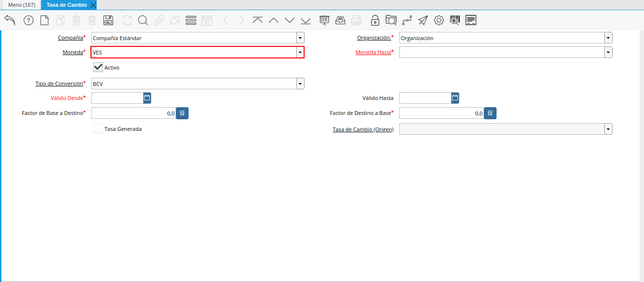Go to detail record right chevron
Image resolution: width=644 pixels, height=282 pixels.
pyautogui.click(x=241, y=20)
